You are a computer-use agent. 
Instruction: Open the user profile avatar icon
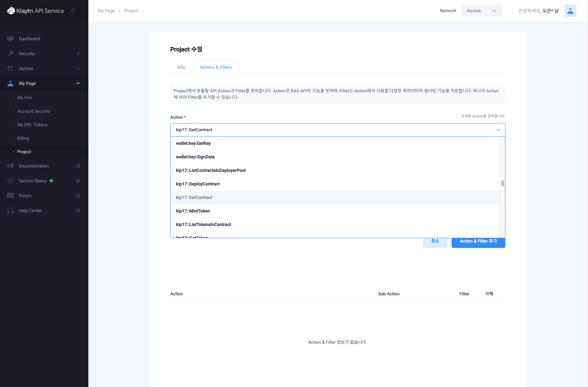coord(570,11)
